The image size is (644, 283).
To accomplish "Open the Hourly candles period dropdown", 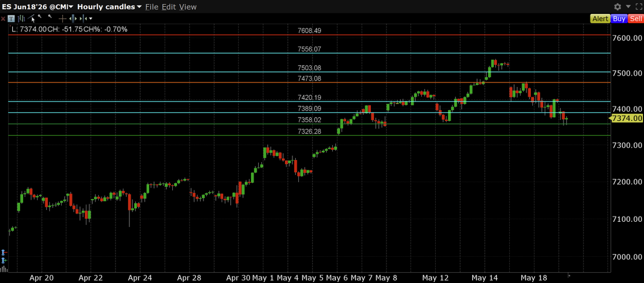I will pos(109,7).
